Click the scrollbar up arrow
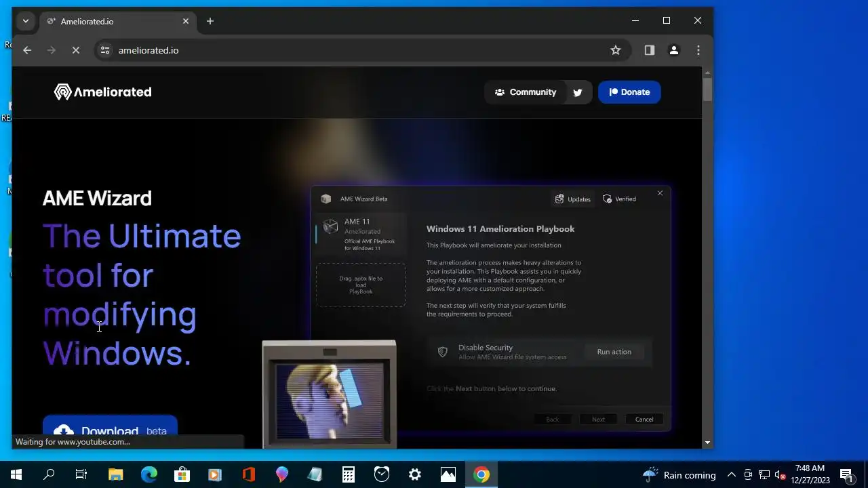Screen dimensions: 868x488 [x=707, y=72]
